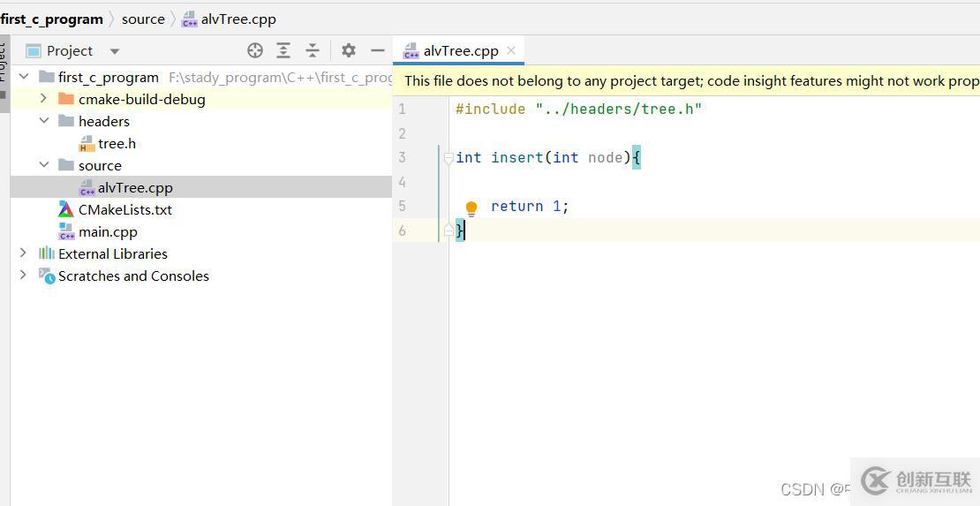Collapse the source folder

click(44, 165)
